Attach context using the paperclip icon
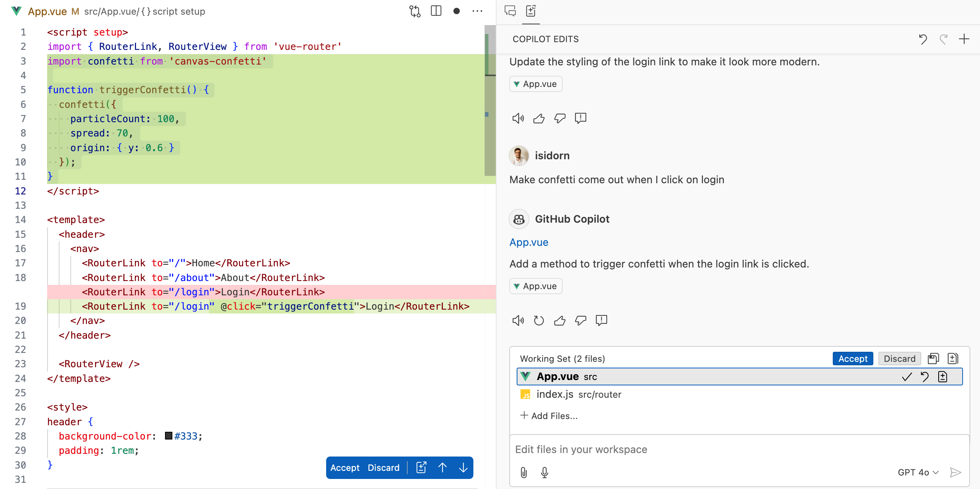Viewport: 980px width, 489px height. pyautogui.click(x=524, y=472)
